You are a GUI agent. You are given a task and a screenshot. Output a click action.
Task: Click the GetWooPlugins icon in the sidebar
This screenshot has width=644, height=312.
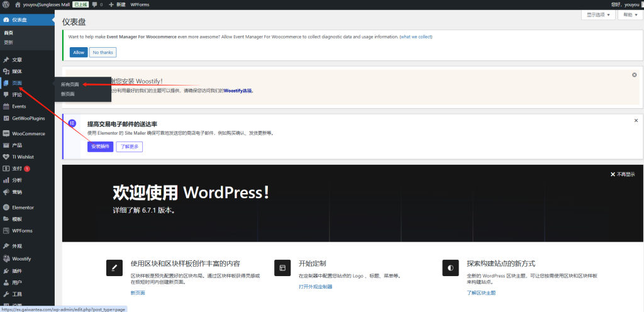click(6, 118)
